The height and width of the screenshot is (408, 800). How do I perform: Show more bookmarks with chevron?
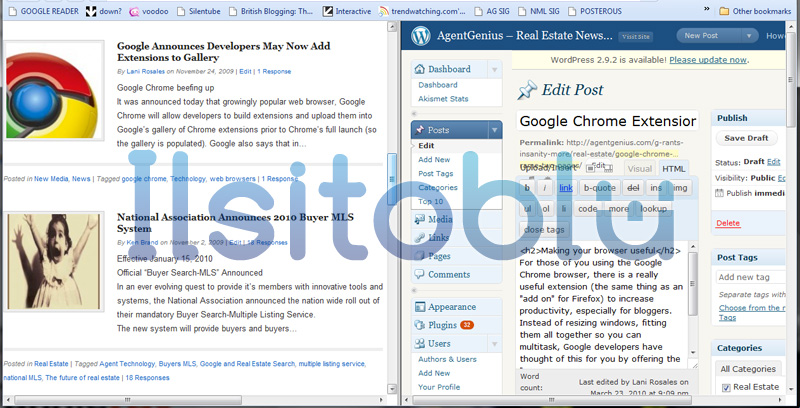click(706, 9)
